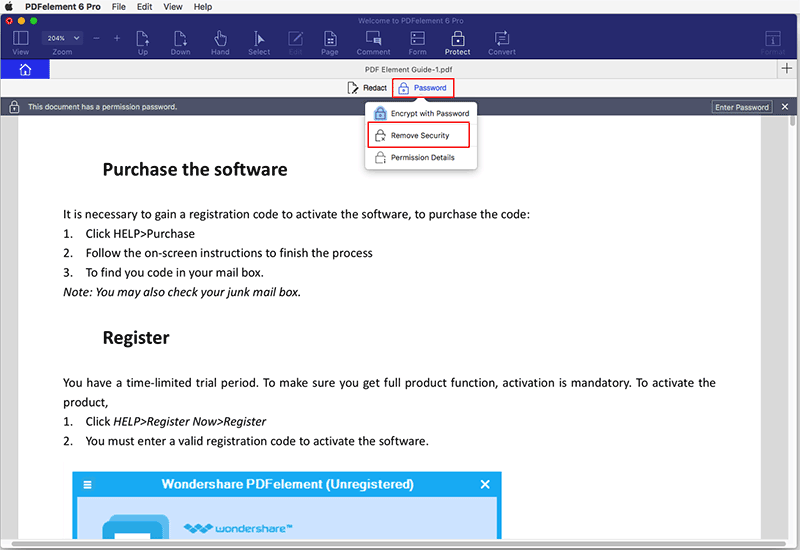Open the Edit menu in menu bar

point(144,7)
